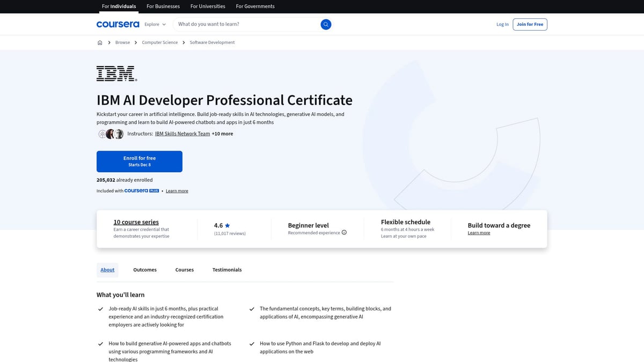Click the IBM logo
This screenshot has height=362, width=644.
click(116, 73)
